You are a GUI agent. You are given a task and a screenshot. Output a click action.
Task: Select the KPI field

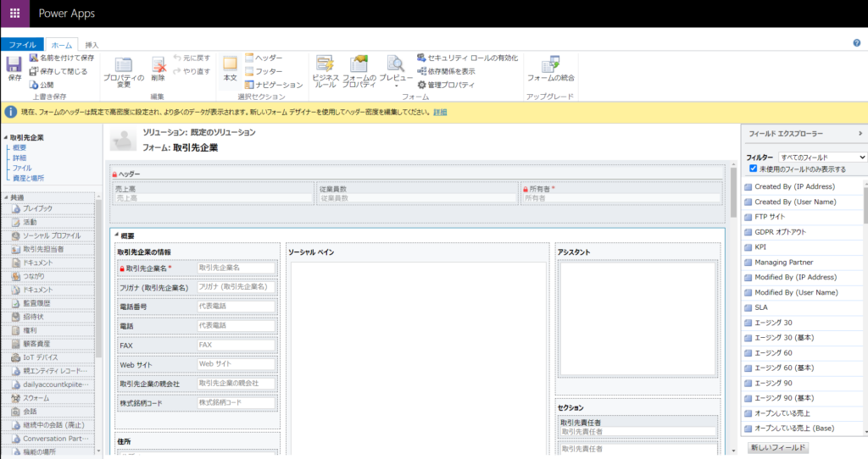point(803,247)
